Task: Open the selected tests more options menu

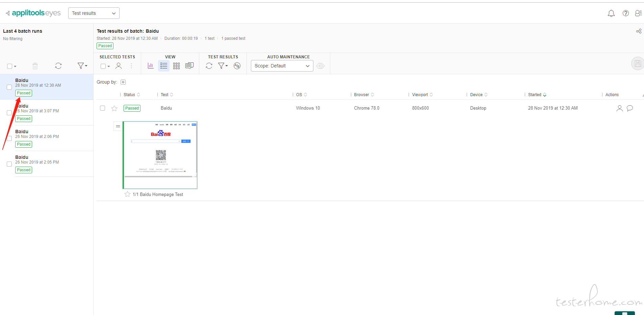Action: [x=131, y=66]
